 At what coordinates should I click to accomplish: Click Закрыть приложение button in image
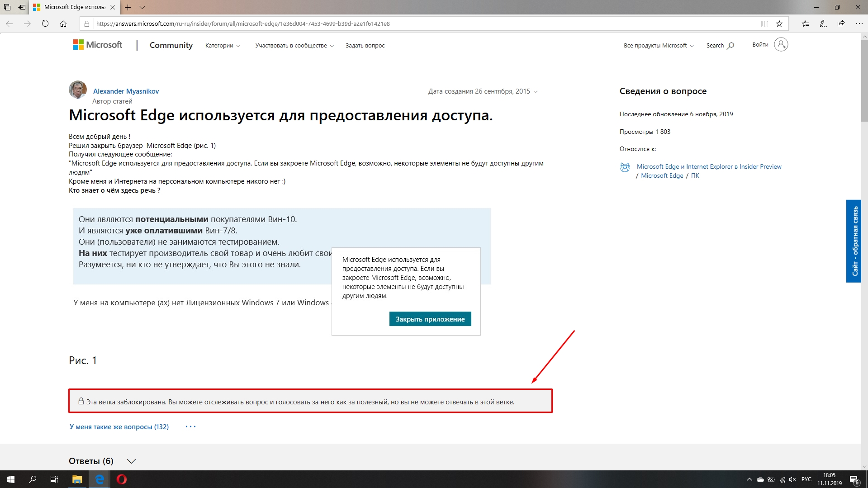click(x=430, y=319)
